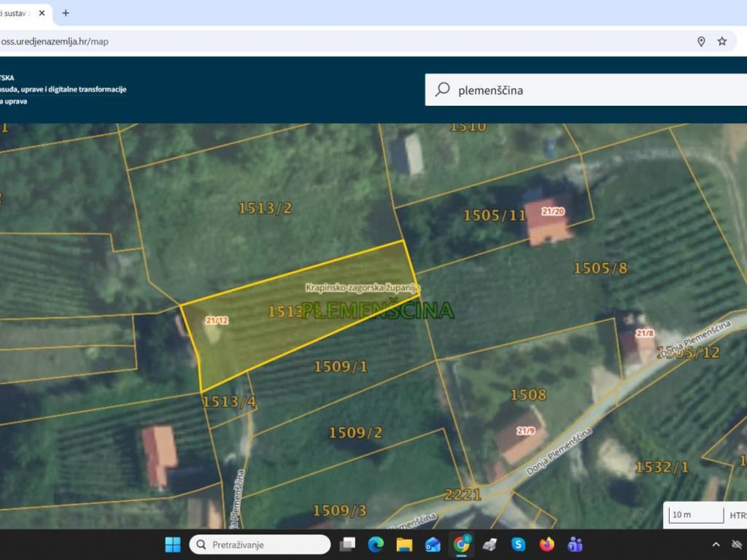Click the HTRS coordinate system selector
The image size is (747, 560).
tap(737, 515)
